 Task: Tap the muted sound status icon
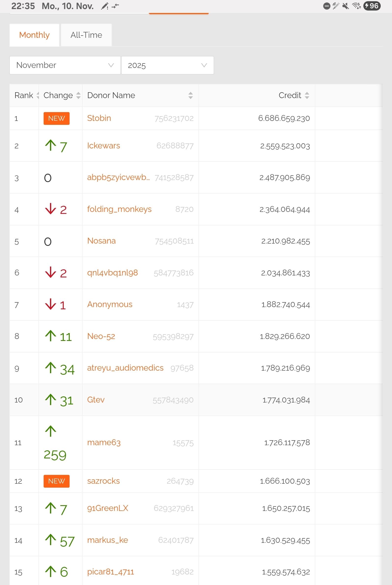(345, 6)
